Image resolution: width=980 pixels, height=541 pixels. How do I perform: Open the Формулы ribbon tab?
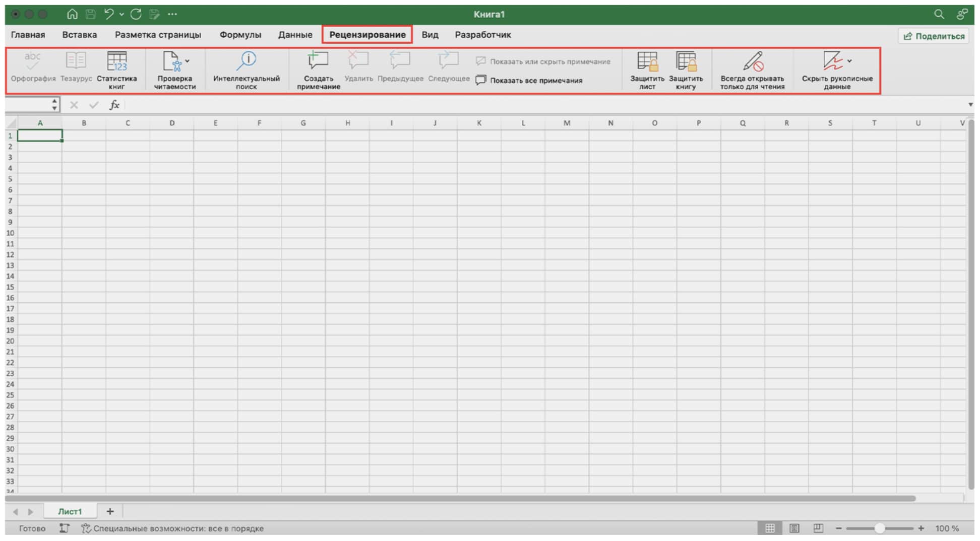[x=240, y=35]
